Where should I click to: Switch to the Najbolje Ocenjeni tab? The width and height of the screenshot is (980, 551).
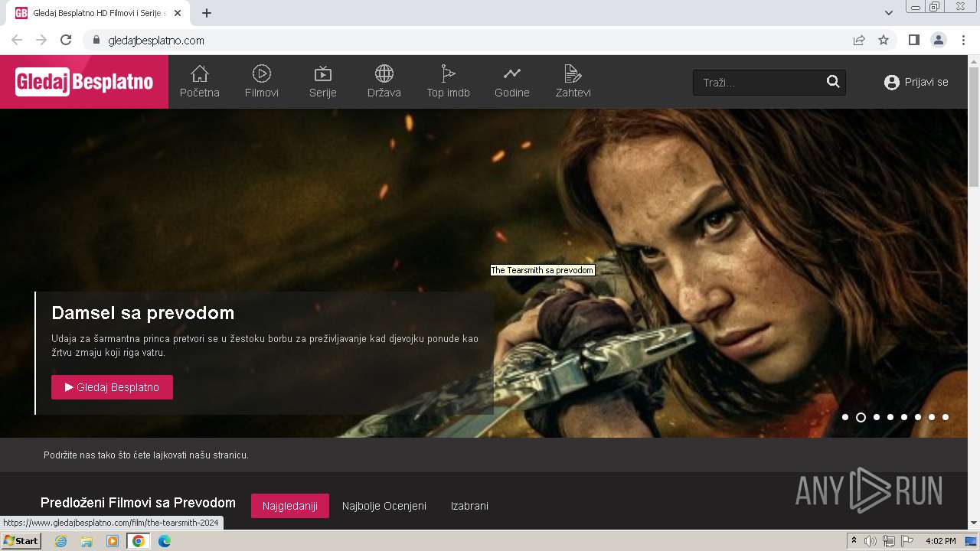point(384,506)
